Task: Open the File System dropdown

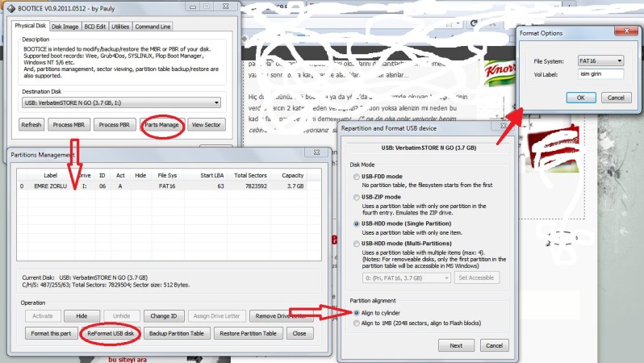Action: coord(601,60)
